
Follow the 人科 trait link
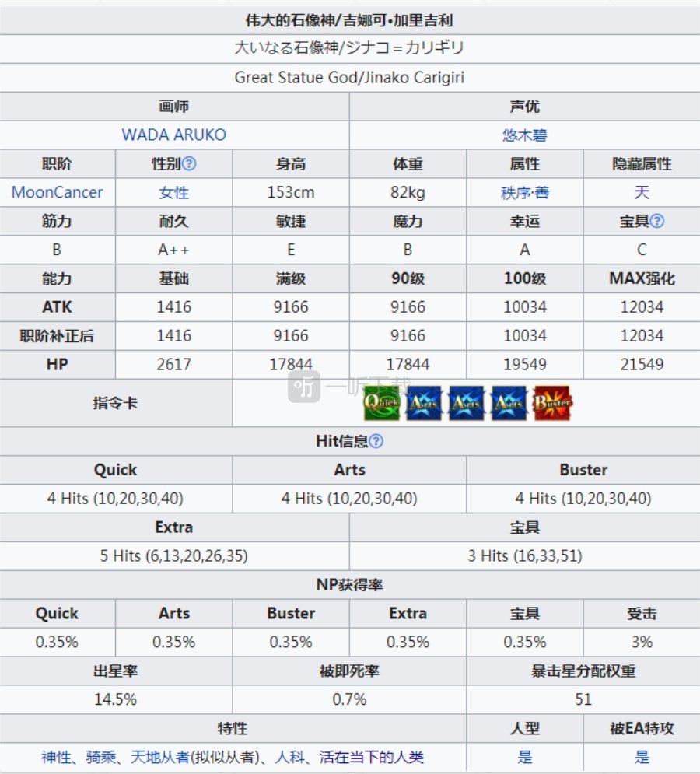[290, 757]
